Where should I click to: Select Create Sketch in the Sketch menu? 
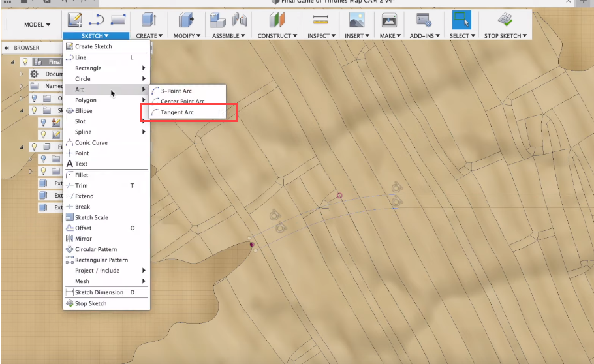coord(106,46)
